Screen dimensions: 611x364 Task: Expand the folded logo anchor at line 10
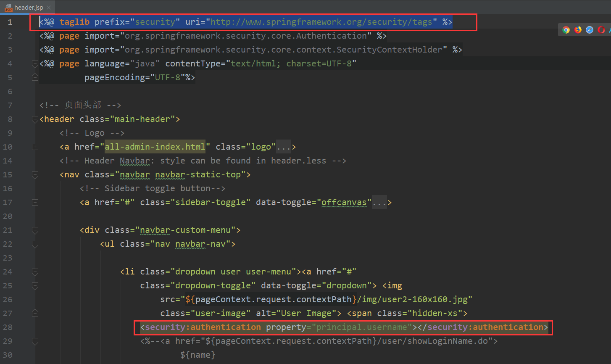(35, 147)
